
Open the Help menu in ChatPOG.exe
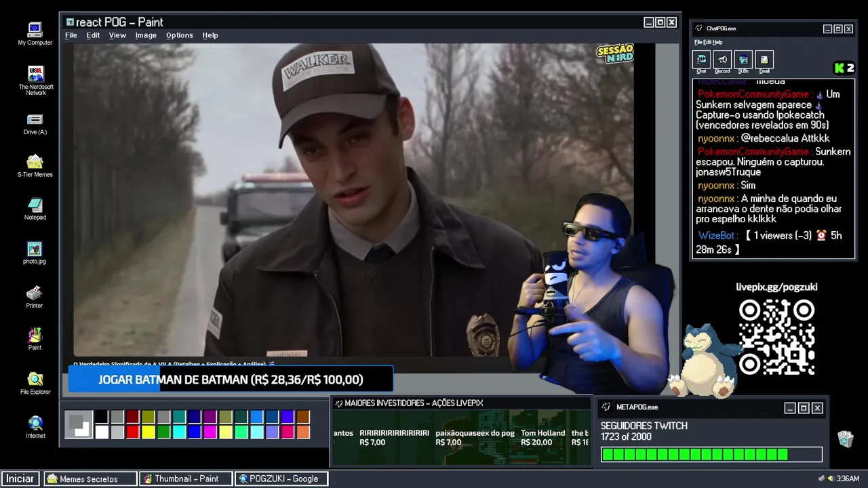click(x=717, y=42)
